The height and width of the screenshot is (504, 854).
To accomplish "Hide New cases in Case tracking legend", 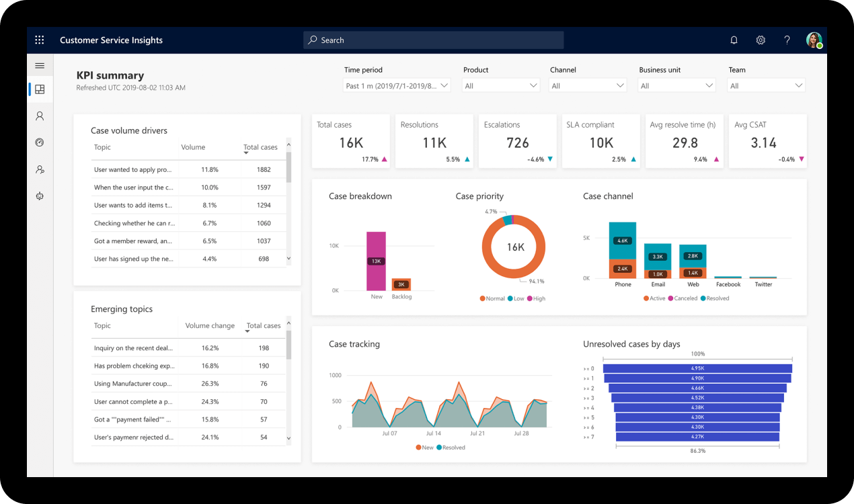I will click(x=424, y=447).
